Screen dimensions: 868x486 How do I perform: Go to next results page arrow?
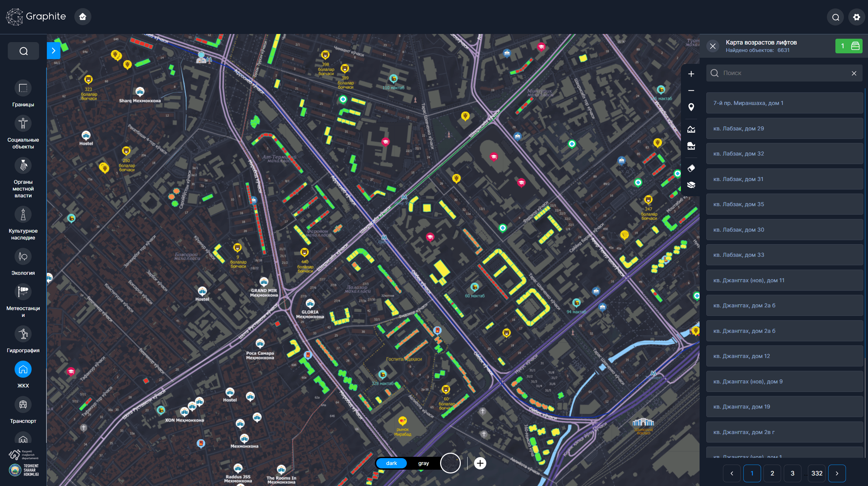[837, 473]
